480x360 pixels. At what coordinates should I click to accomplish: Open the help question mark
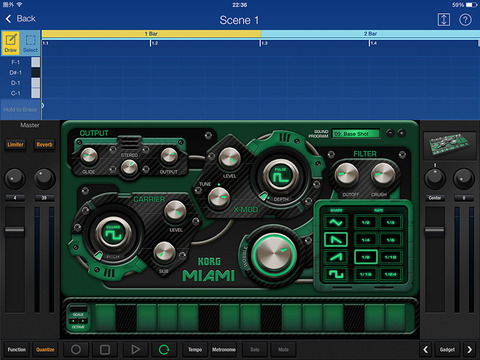[x=465, y=20]
